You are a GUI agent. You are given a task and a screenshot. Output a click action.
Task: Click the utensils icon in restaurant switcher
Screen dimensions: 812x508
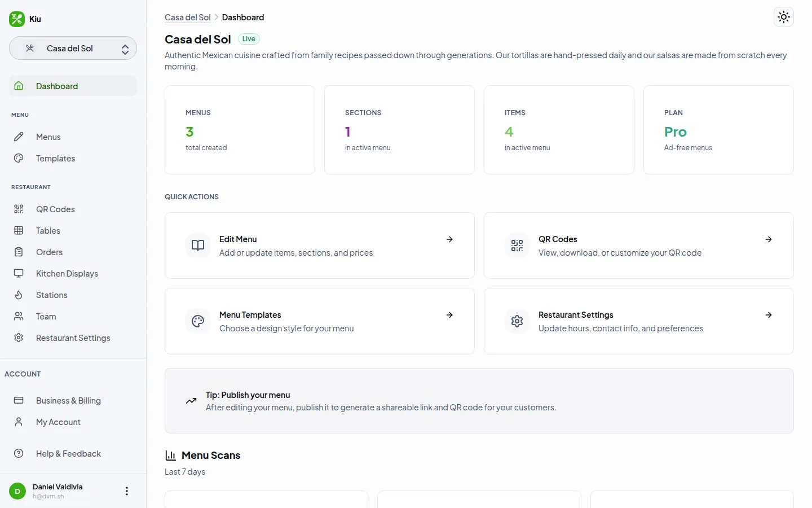coord(30,49)
